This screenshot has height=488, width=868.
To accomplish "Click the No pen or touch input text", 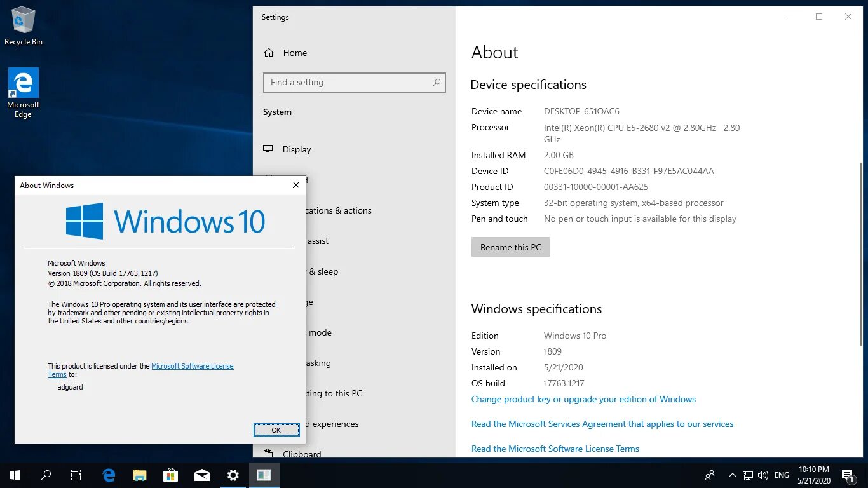I will click(640, 219).
